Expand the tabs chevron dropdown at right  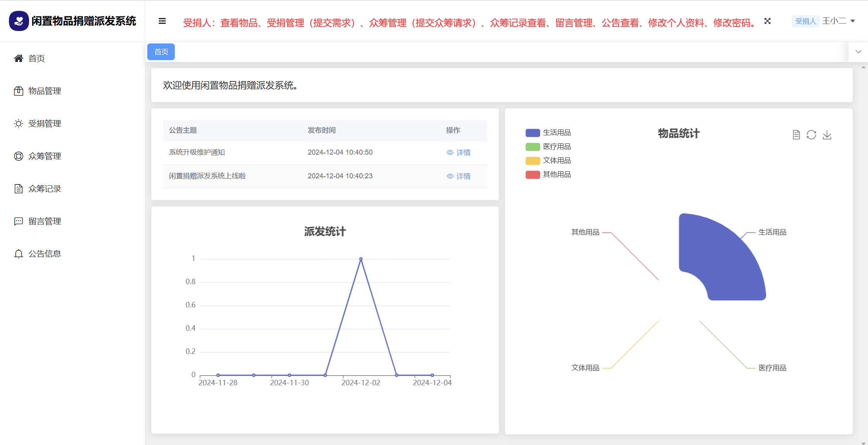pyautogui.click(x=858, y=52)
